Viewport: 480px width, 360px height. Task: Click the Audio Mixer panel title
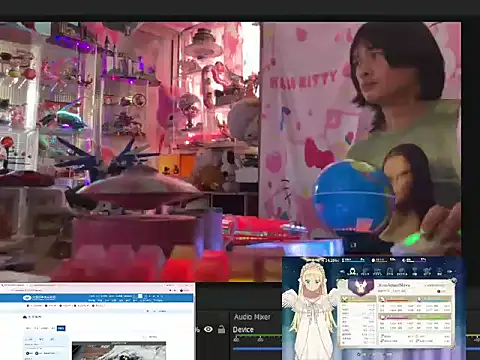(x=252, y=317)
